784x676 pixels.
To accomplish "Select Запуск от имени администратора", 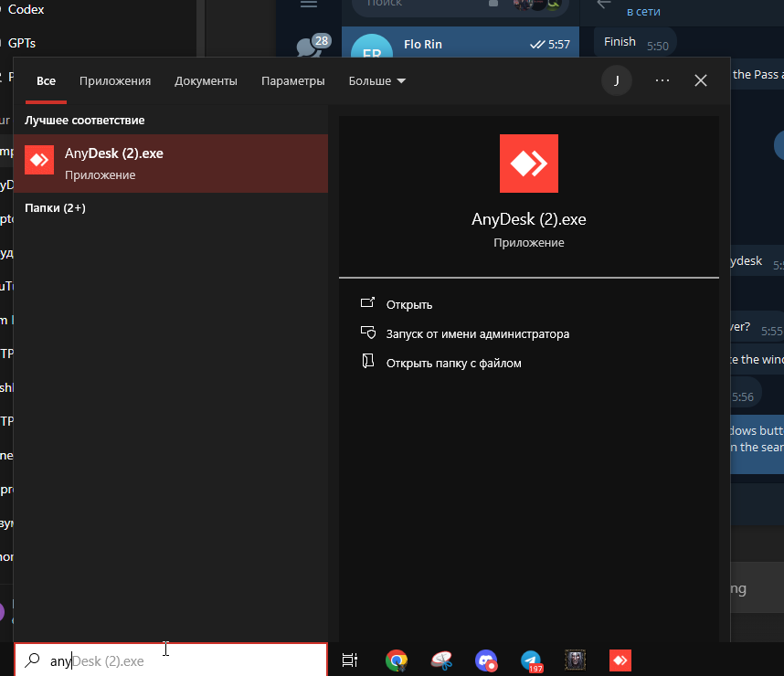I will [478, 333].
